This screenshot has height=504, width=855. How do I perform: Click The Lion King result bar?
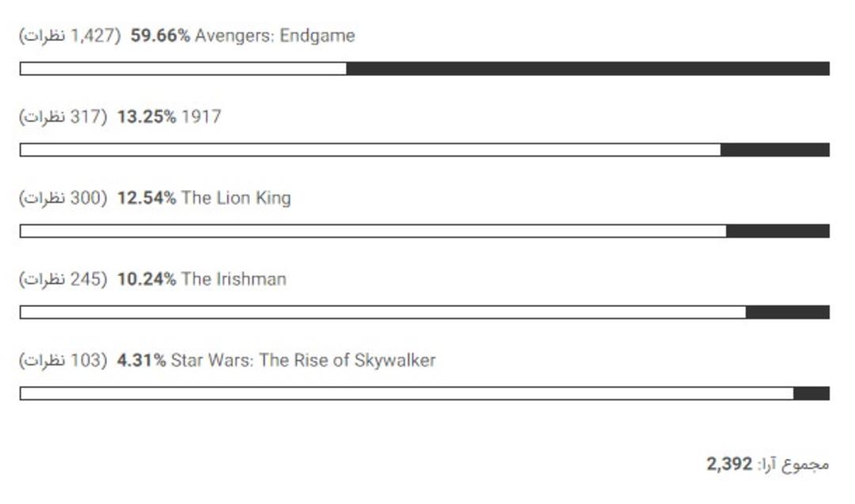coord(424,231)
